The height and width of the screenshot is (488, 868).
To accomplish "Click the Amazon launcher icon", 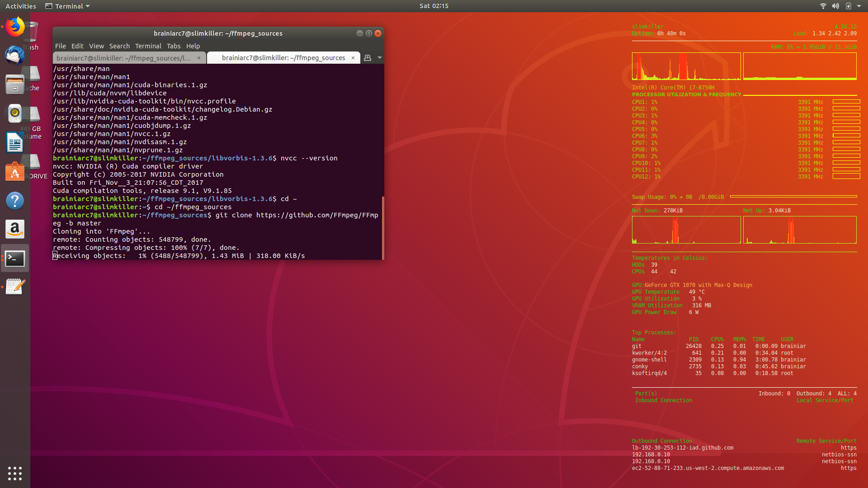I will pos(15,230).
